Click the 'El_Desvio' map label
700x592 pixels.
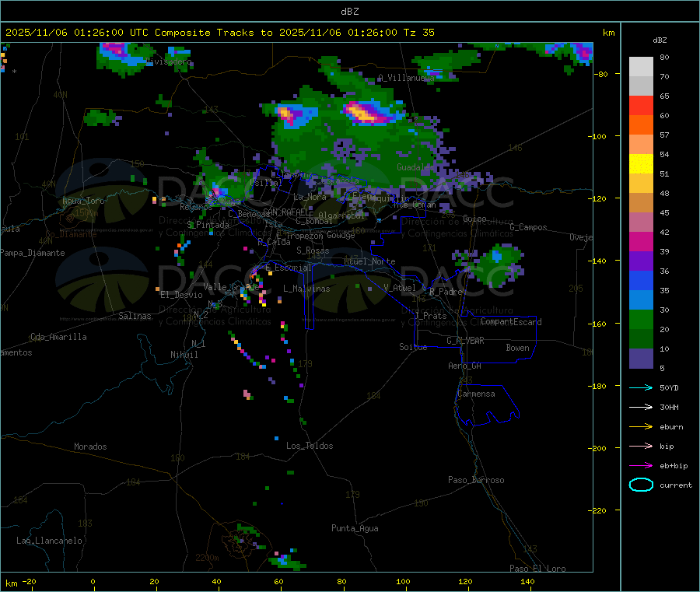click(181, 295)
